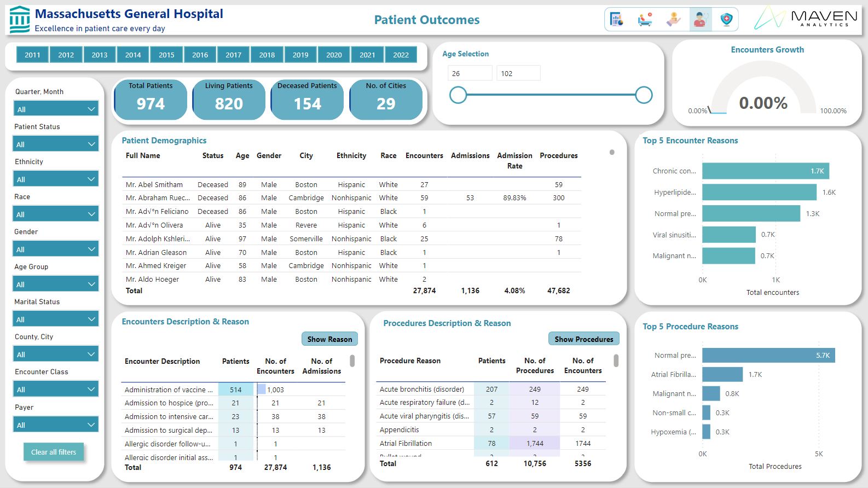The height and width of the screenshot is (488, 868).
Task: Filter by year 2014
Action: point(133,55)
